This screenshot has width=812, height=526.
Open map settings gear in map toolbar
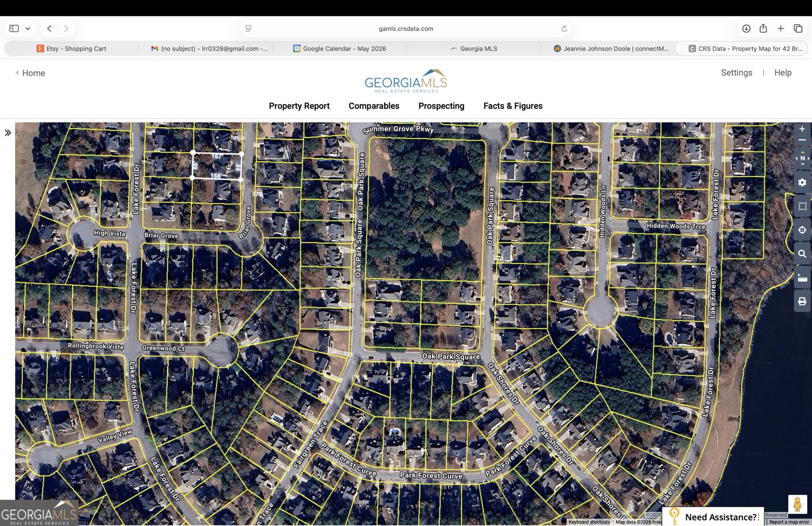(x=802, y=182)
